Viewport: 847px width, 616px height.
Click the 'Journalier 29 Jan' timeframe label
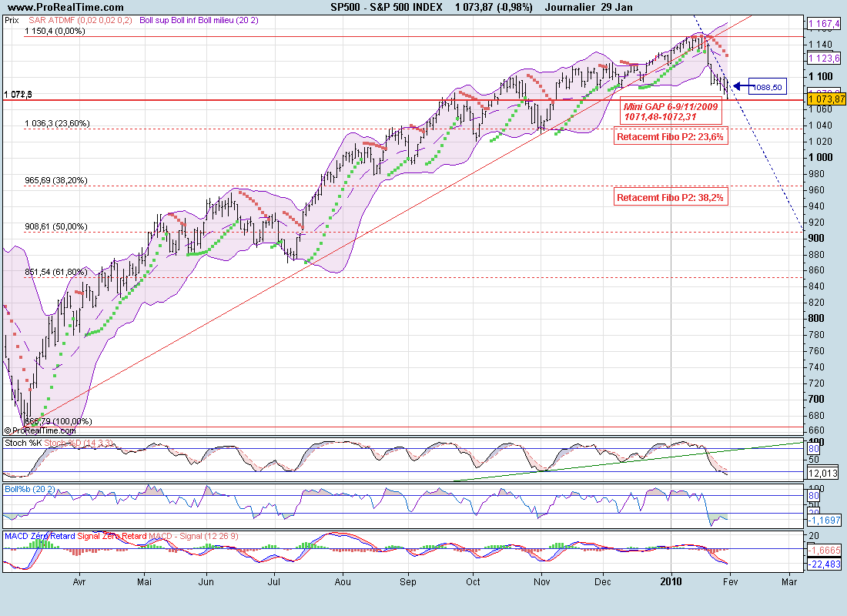(588, 7)
